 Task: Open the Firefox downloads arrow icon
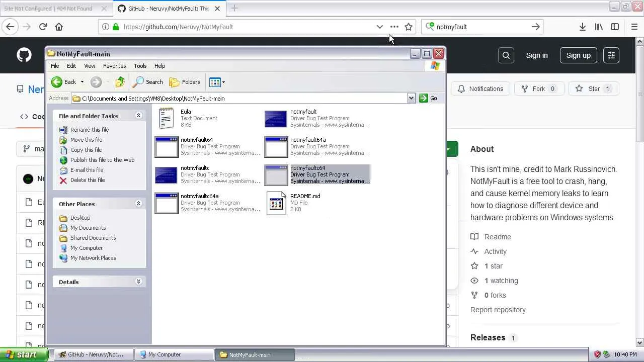tap(582, 27)
